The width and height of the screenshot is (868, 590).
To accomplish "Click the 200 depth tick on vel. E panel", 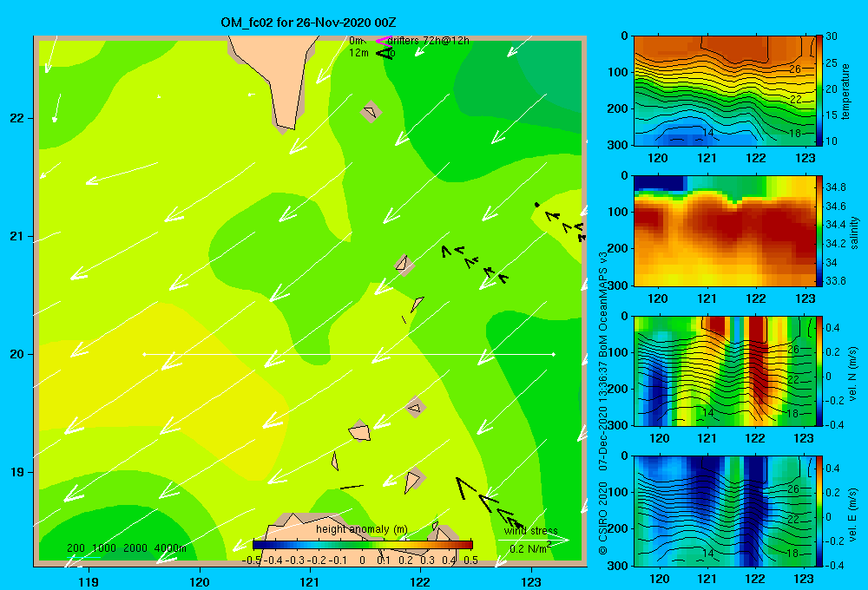I will (616, 528).
